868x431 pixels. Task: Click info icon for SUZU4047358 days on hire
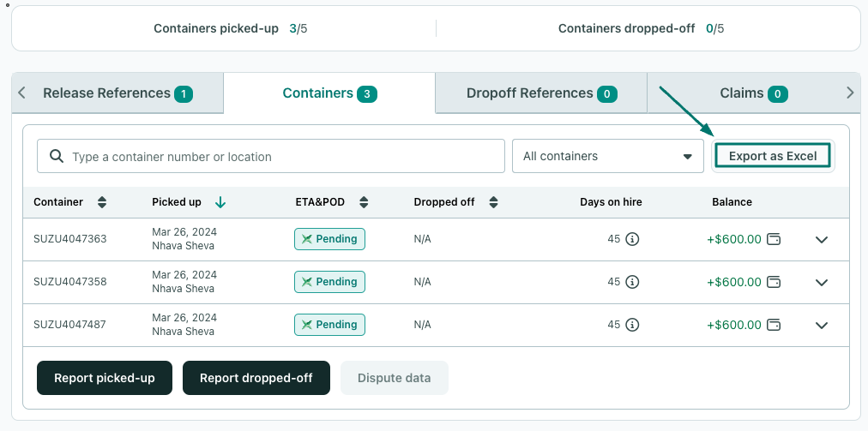(x=632, y=282)
